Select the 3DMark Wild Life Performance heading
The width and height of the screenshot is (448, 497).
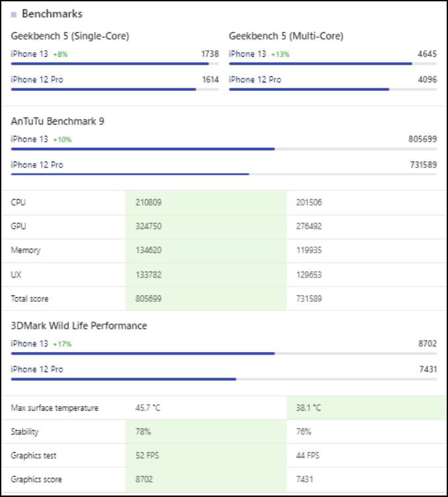click(79, 326)
